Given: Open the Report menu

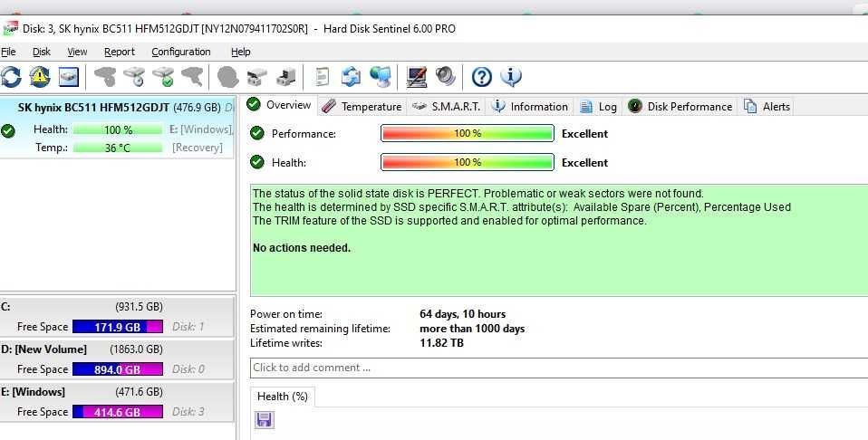Looking at the screenshot, I should pyautogui.click(x=120, y=52).
